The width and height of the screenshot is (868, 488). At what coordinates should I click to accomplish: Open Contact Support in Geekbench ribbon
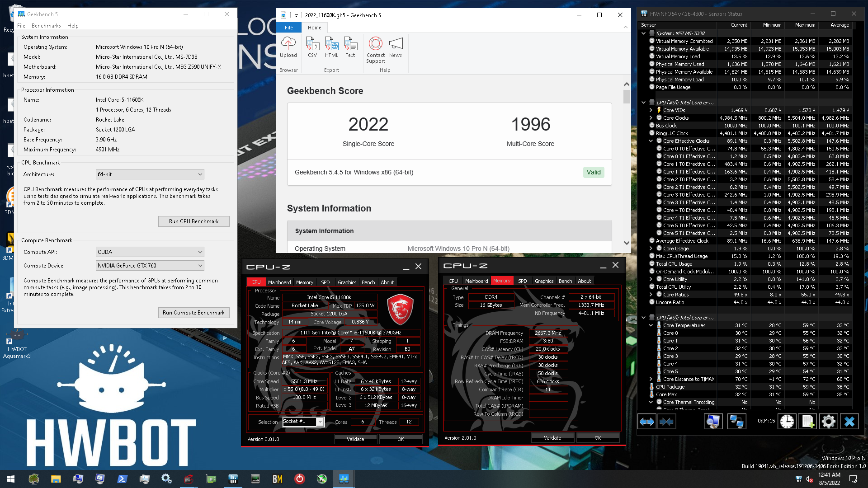point(376,50)
